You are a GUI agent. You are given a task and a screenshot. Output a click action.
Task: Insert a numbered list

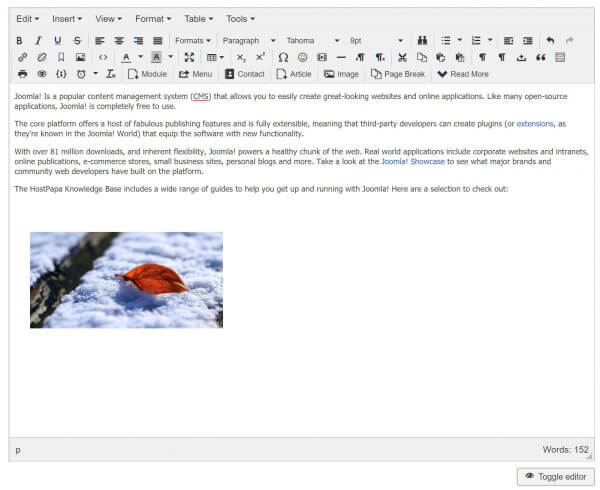[x=476, y=41]
